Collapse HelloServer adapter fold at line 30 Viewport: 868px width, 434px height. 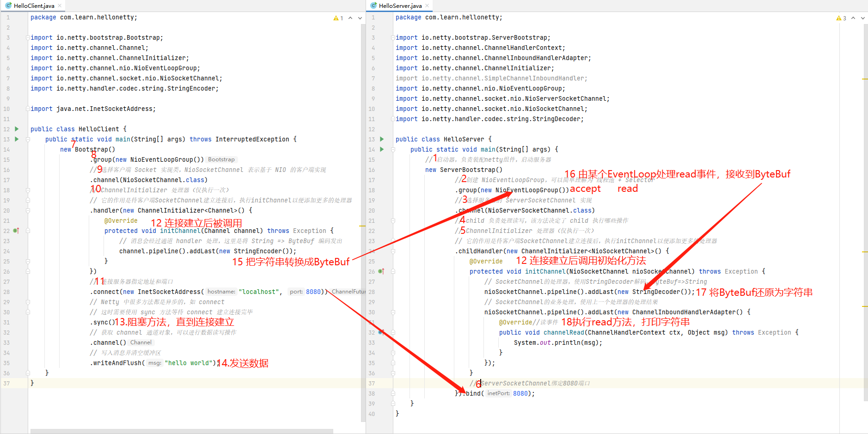tap(393, 312)
